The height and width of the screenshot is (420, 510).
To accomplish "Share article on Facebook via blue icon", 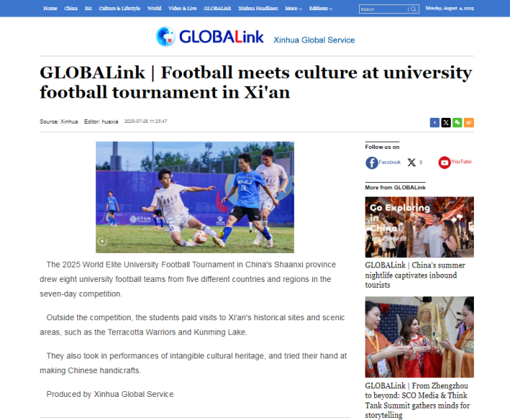I will pos(435,123).
